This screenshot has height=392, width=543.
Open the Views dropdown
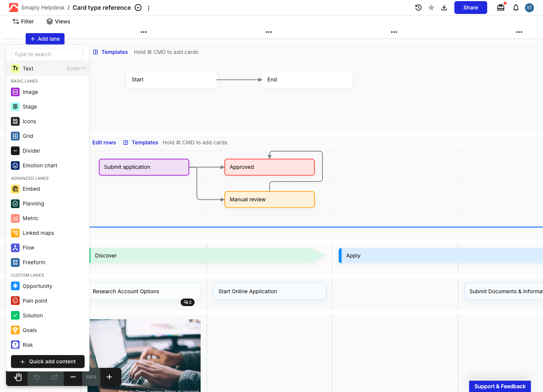(x=58, y=21)
